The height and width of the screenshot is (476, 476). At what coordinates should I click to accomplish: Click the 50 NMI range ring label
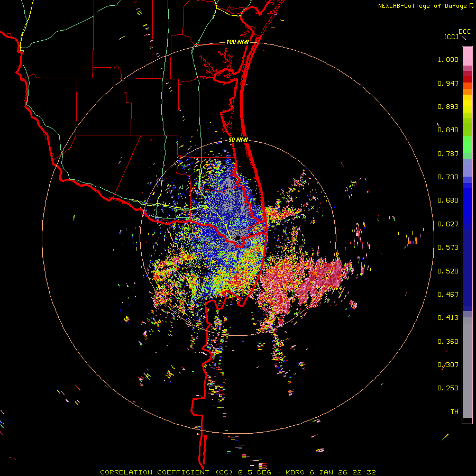239,140
